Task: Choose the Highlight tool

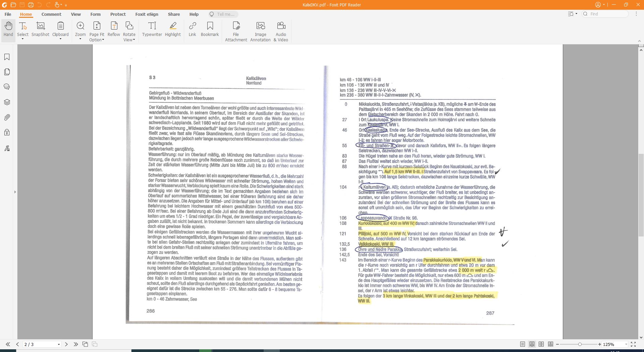Action: pyautogui.click(x=173, y=29)
